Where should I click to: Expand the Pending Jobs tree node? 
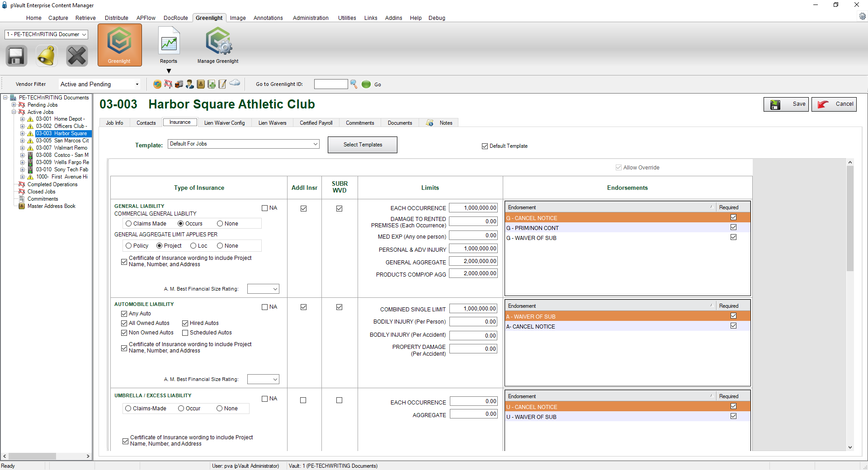point(14,105)
